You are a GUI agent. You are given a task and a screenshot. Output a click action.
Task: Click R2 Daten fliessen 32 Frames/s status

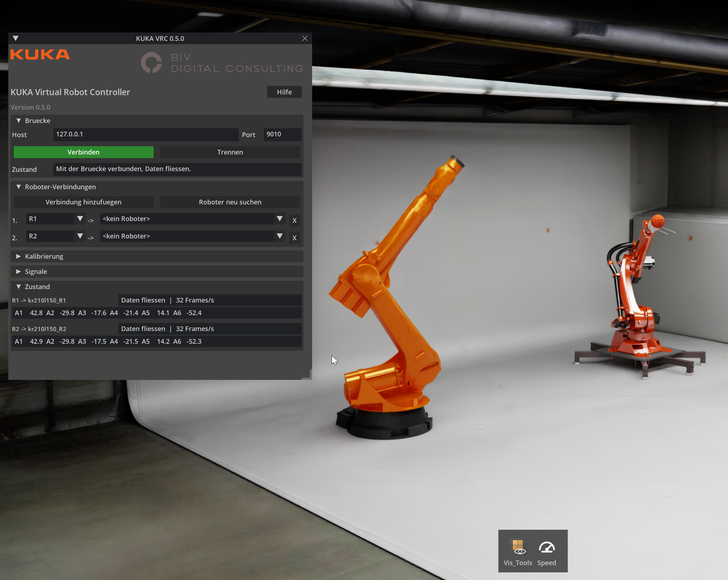210,329
